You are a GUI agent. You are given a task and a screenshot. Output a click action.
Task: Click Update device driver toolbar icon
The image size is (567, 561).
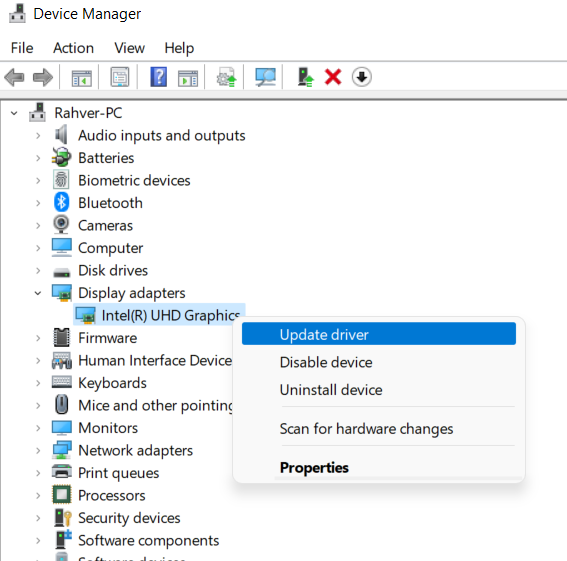click(x=226, y=77)
